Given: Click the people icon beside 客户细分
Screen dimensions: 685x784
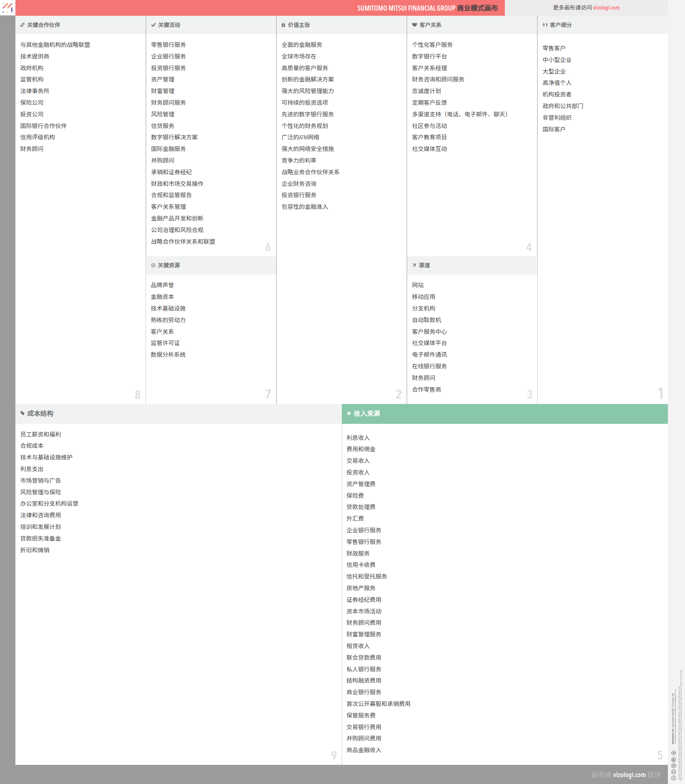Looking at the screenshot, I should [545, 25].
